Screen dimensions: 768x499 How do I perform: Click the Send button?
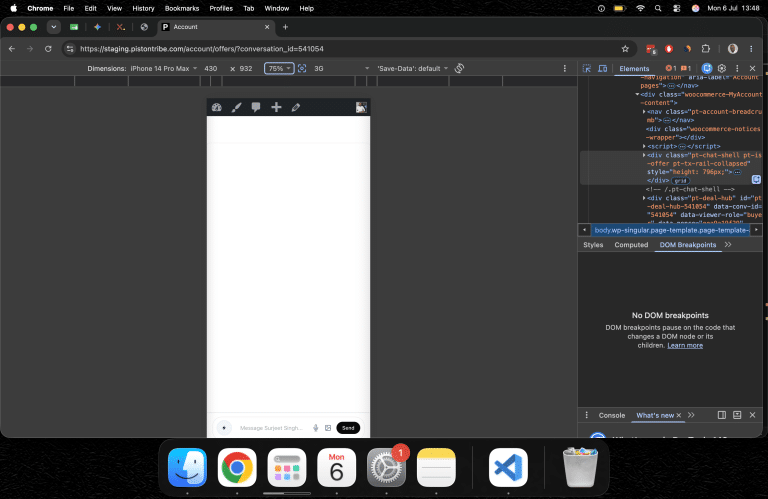[x=348, y=428]
